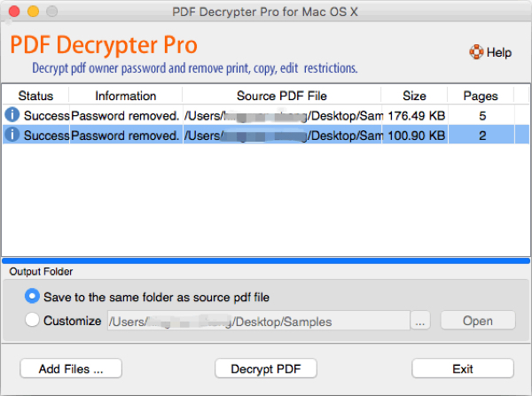The image size is (532, 396).
Task: Click the yellow minimize window button
Action: 33,12
